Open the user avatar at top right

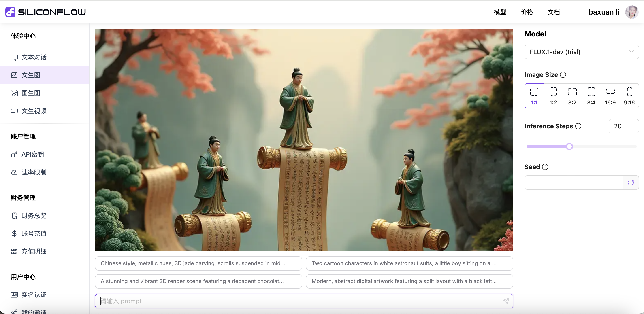(x=631, y=12)
